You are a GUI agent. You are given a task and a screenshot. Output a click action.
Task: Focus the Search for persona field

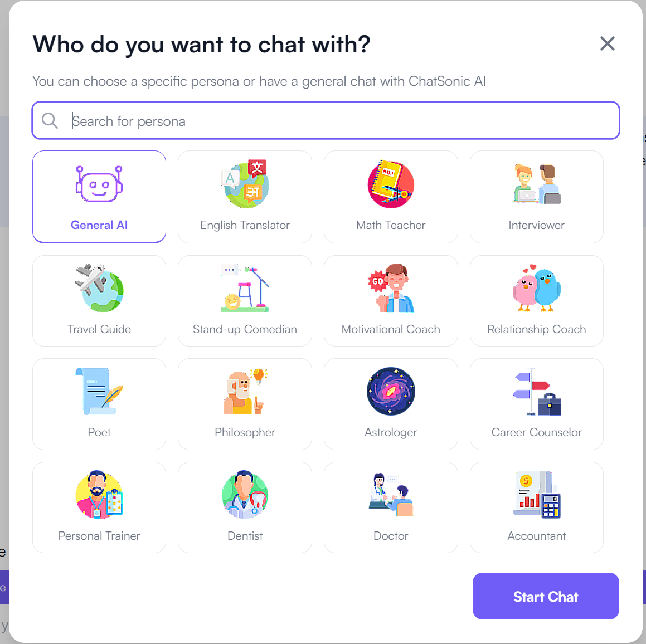(326, 121)
